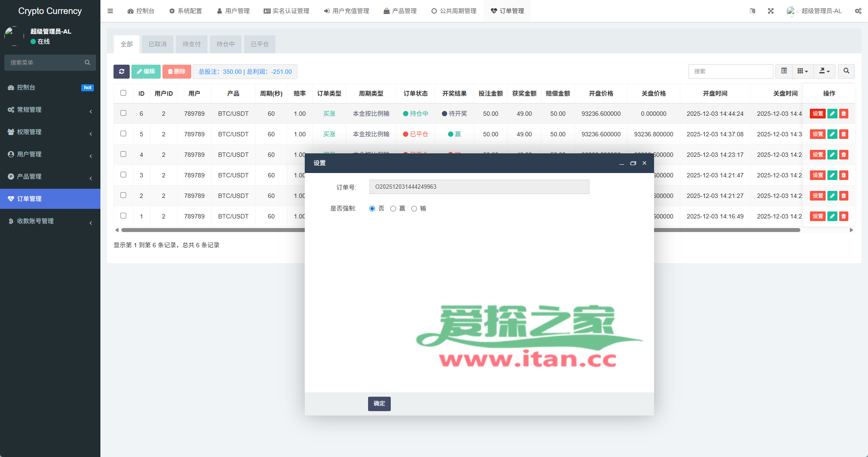The height and width of the screenshot is (457, 868).
Task: Collapse the 收款账号管理 sidebar group
Action: [50, 221]
